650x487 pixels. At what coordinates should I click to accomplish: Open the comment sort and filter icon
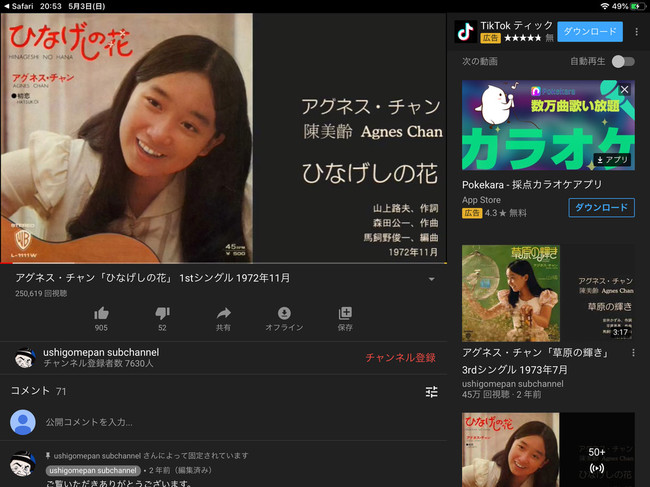432,391
